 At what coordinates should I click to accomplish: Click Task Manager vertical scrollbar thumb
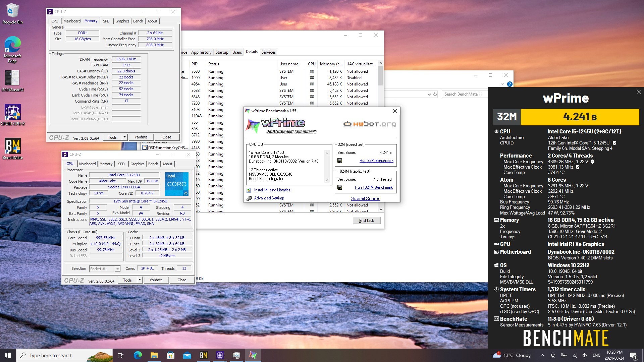point(381,75)
